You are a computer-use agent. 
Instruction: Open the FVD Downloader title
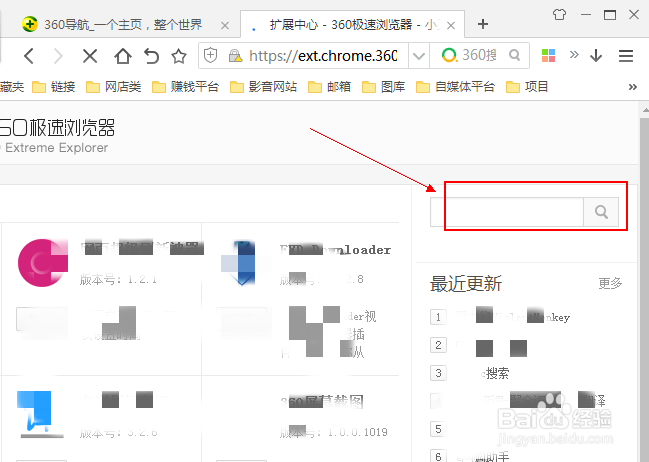tap(335, 250)
